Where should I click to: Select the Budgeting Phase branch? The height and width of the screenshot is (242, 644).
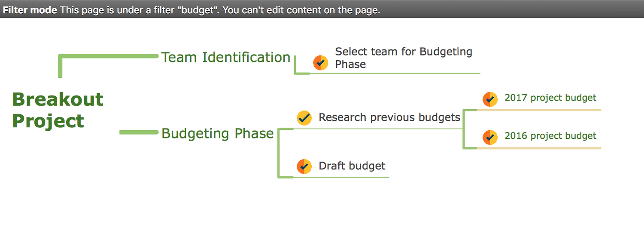[218, 133]
